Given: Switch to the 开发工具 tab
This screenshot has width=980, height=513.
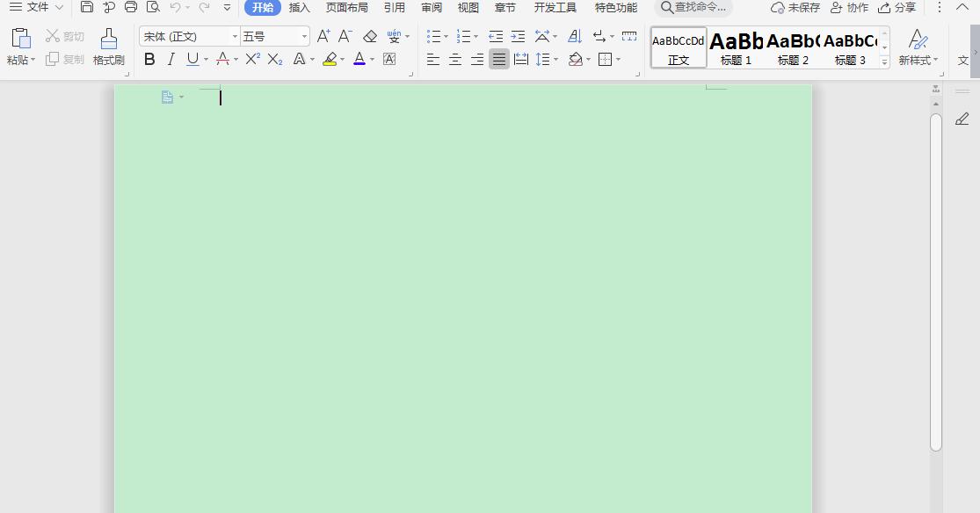Looking at the screenshot, I should point(555,8).
